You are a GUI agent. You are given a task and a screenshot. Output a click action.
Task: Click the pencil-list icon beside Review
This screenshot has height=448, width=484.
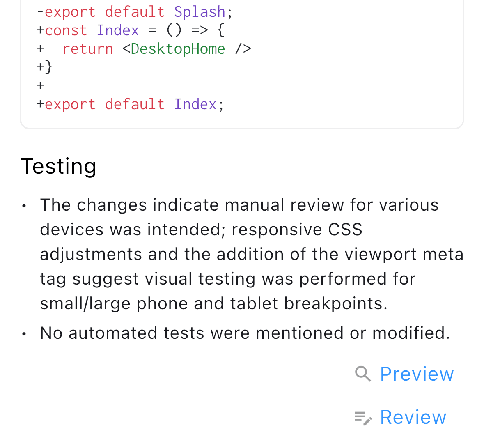tap(363, 418)
